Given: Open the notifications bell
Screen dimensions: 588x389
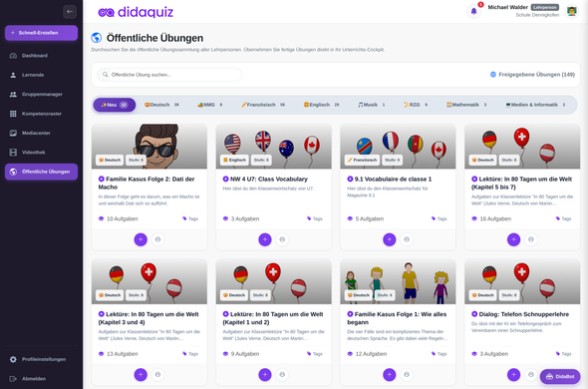Looking at the screenshot, I should [473, 11].
